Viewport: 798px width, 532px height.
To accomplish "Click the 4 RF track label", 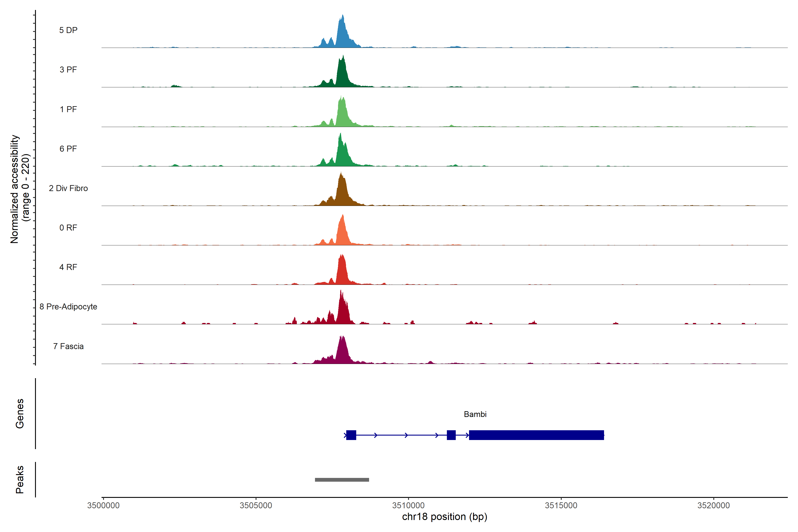I will click(x=68, y=267).
